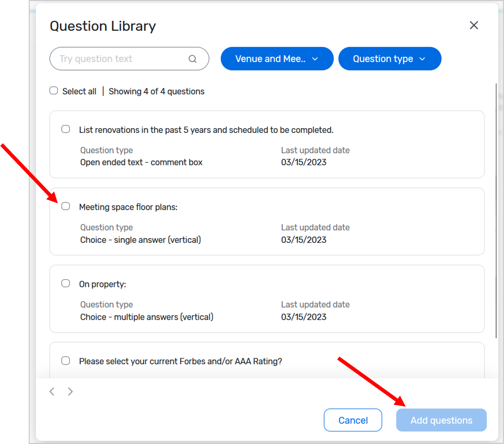504x444 pixels.
Task: Expand the Venue and Meeting filter chevron
Action: click(x=315, y=59)
